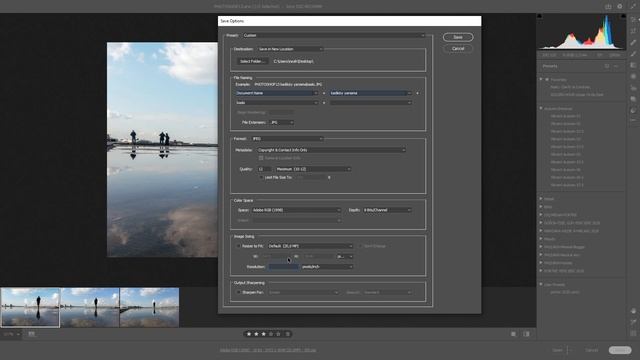This screenshot has height=360, width=640.
Task: Click the create new preset icon
Action: 607,66
